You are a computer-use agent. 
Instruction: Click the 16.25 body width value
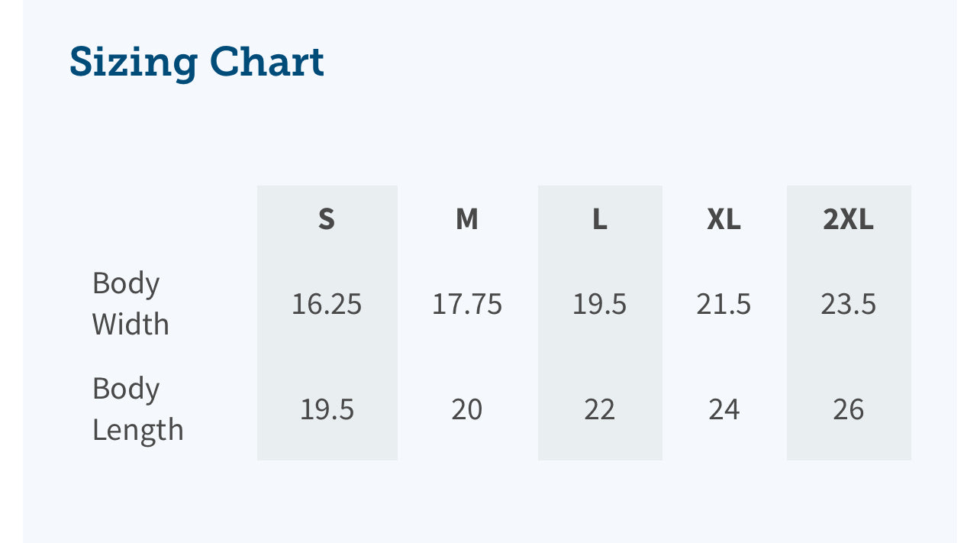click(x=327, y=305)
